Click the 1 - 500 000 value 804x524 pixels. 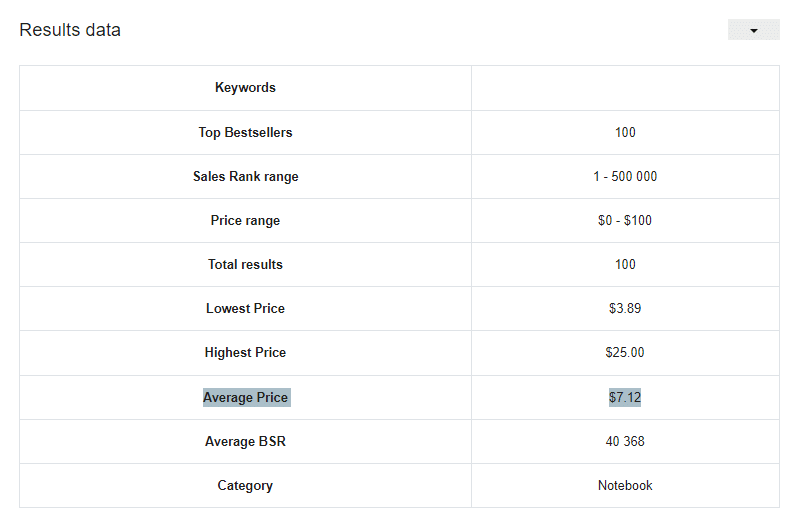coord(625,176)
